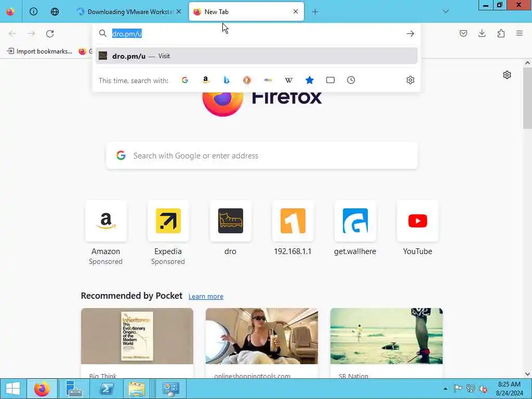Open the Firefox application menu
The width and height of the screenshot is (532, 399).
[x=520, y=33]
